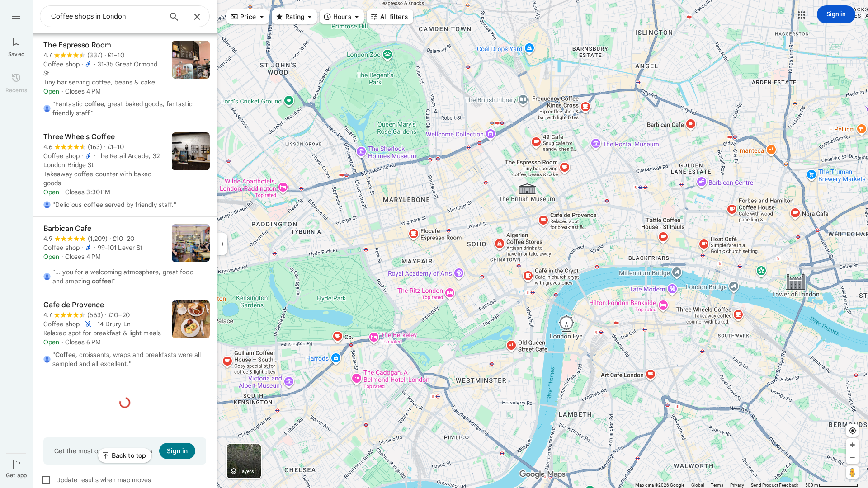Click Cafe de Provence photo thumbnail
This screenshot has height=488, width=868.
[191, 319]
